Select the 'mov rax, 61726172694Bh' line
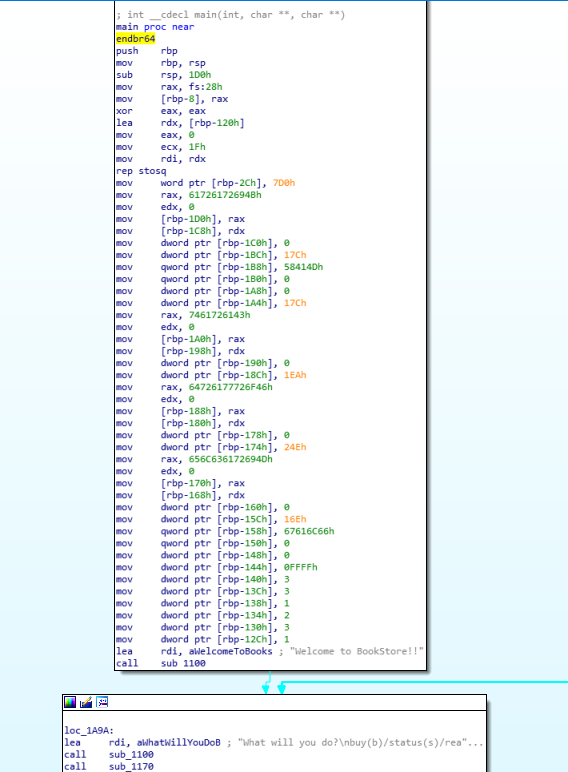The height and width of the screenshot is (772, 568). coord(189,195)
